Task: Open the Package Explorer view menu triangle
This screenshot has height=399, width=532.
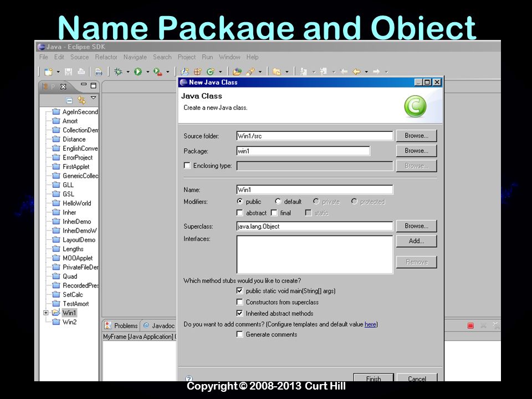Action: tap(93, 98)
